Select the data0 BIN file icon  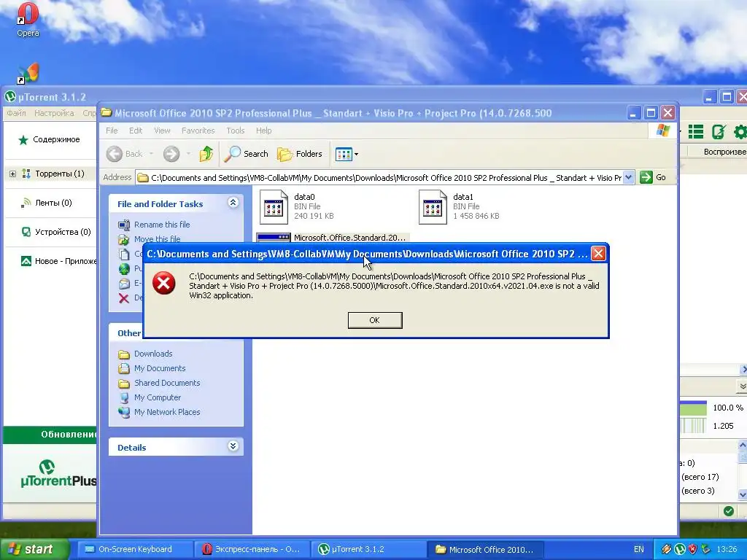[274, 207]
